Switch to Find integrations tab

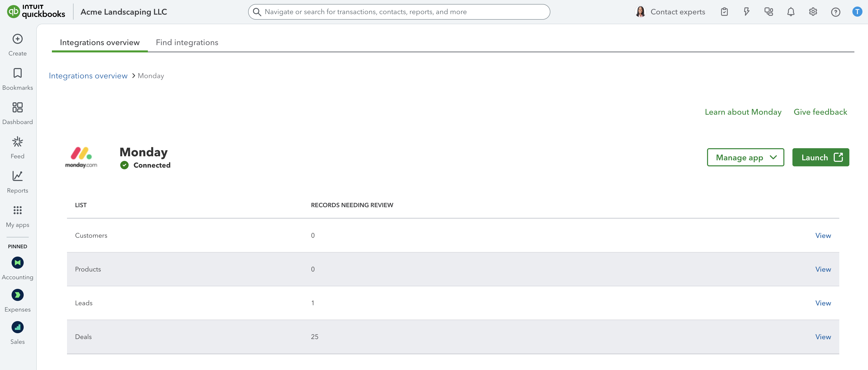(187, 43)
